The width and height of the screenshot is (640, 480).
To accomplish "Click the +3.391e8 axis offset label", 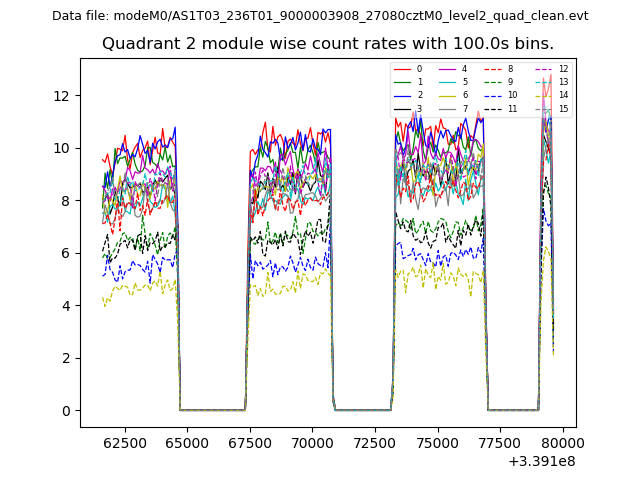I will coord(542,461).
